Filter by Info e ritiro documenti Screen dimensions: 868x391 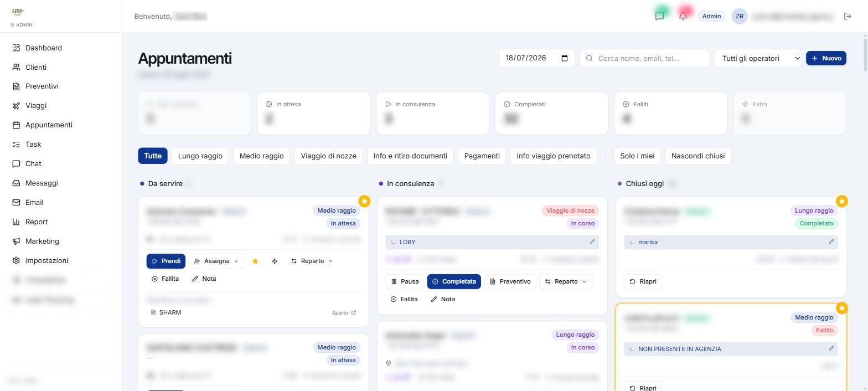point(410,156)
